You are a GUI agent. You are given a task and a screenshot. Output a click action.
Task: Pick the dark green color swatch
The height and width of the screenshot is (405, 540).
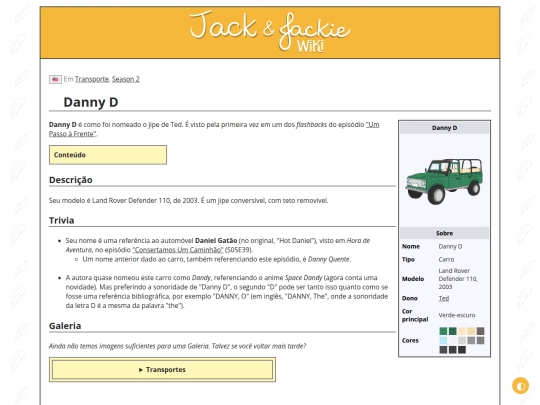point(453,331)
